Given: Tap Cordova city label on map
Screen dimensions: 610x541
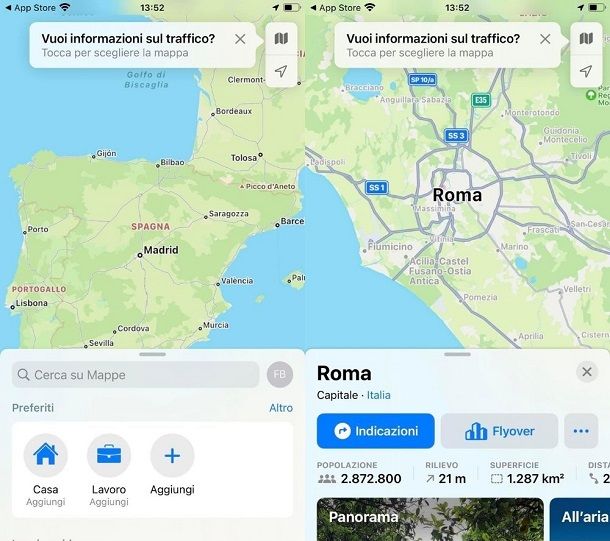Looking at the screenshot, I should [x=133, y=329].
